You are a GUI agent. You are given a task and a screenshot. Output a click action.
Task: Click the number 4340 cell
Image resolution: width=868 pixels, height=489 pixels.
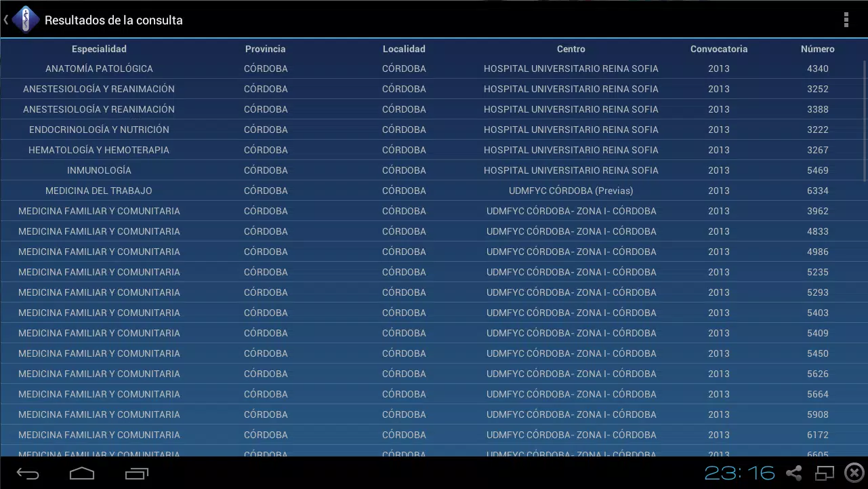pyautogui.click(x=818, y=69)
